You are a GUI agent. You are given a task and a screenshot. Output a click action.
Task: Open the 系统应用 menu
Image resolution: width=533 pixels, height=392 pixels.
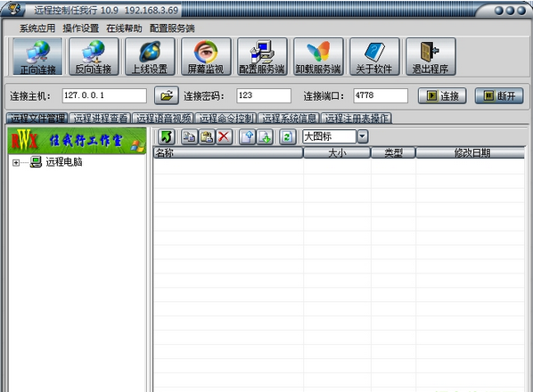(37, 29)
